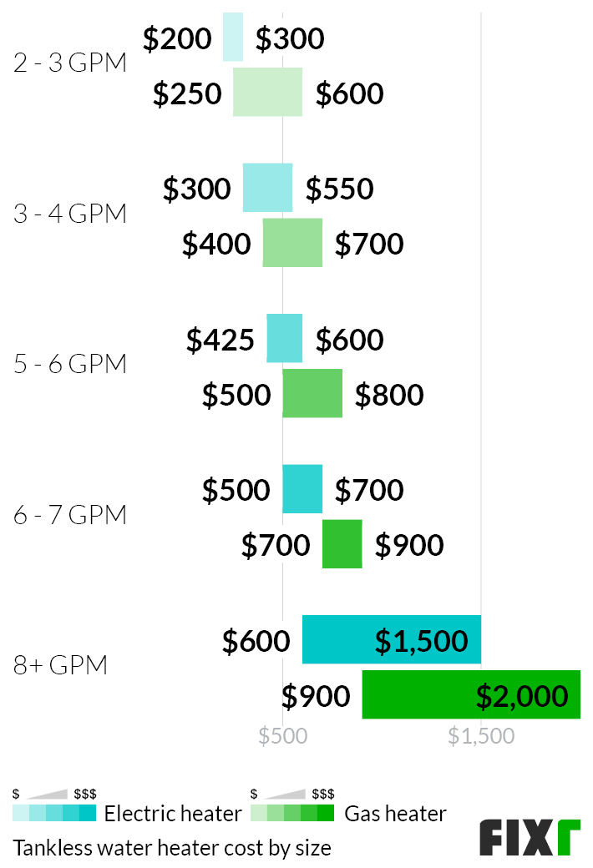Click the Electric heater legend text

click(x=173, y=813)
